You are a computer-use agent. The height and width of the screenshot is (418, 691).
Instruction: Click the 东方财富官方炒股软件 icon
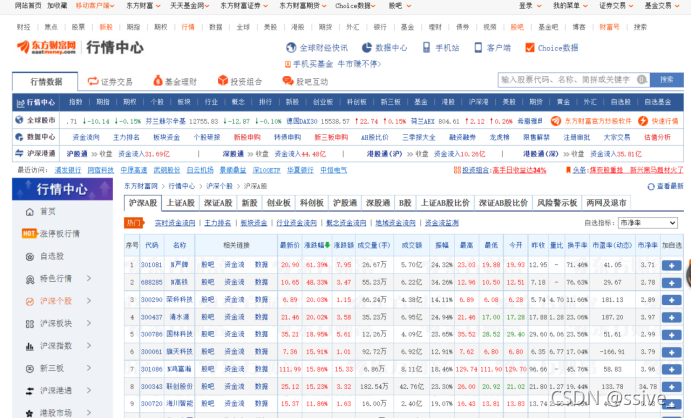click(x=556, y=121)
